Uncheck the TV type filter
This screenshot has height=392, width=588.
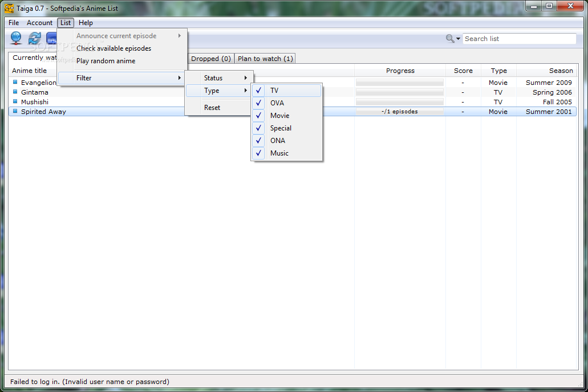287,91
